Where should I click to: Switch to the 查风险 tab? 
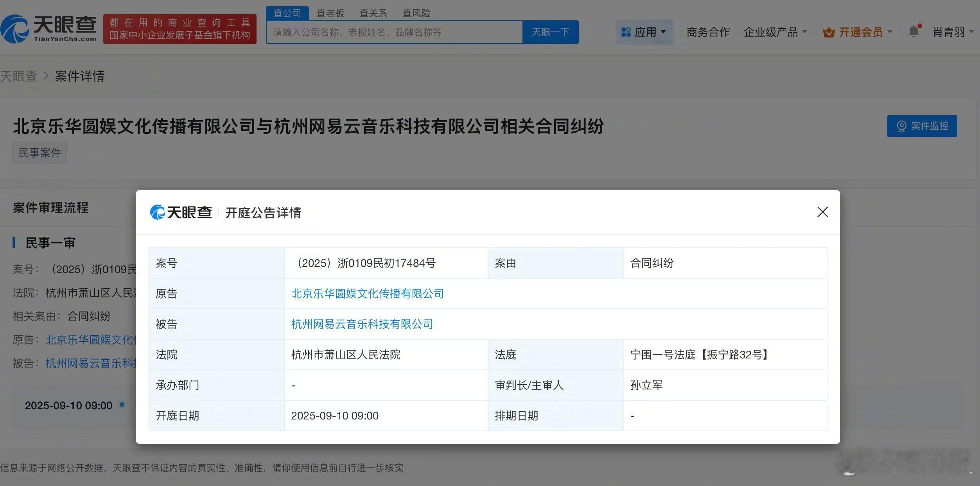pyautogui.click(x=416, y=13)
